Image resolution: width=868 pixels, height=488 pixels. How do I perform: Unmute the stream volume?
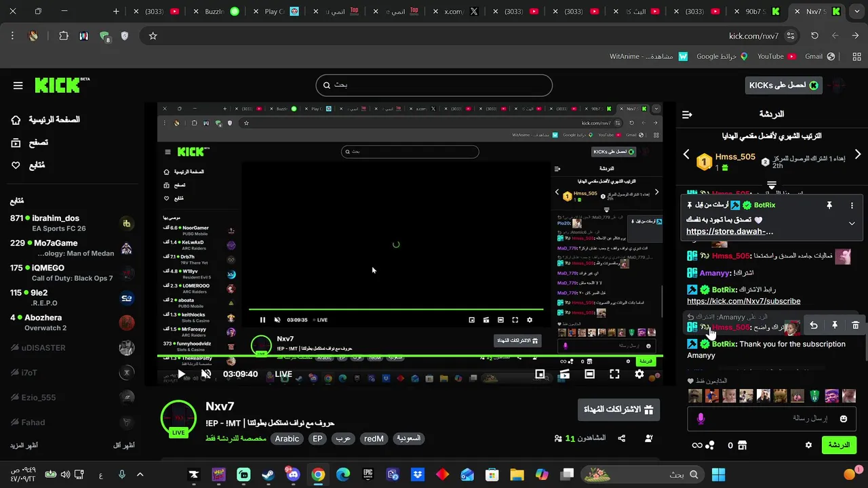point(206,374)
